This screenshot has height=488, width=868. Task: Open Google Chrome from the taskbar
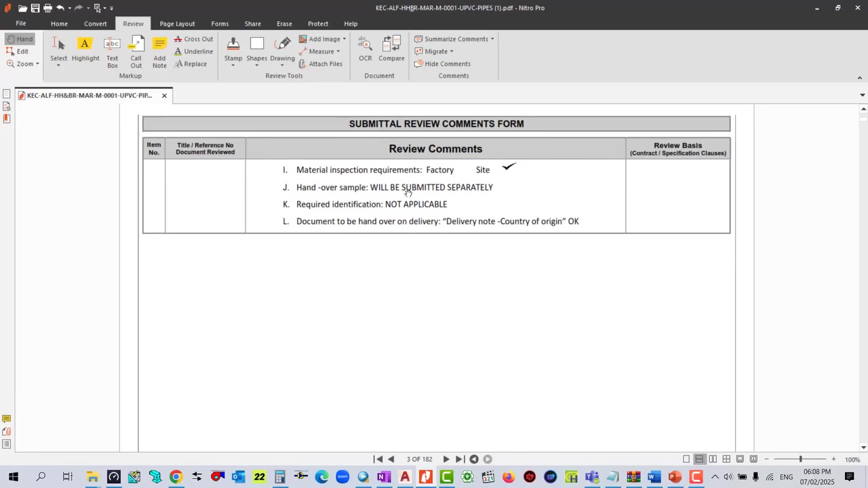click(x=176, y=477)
